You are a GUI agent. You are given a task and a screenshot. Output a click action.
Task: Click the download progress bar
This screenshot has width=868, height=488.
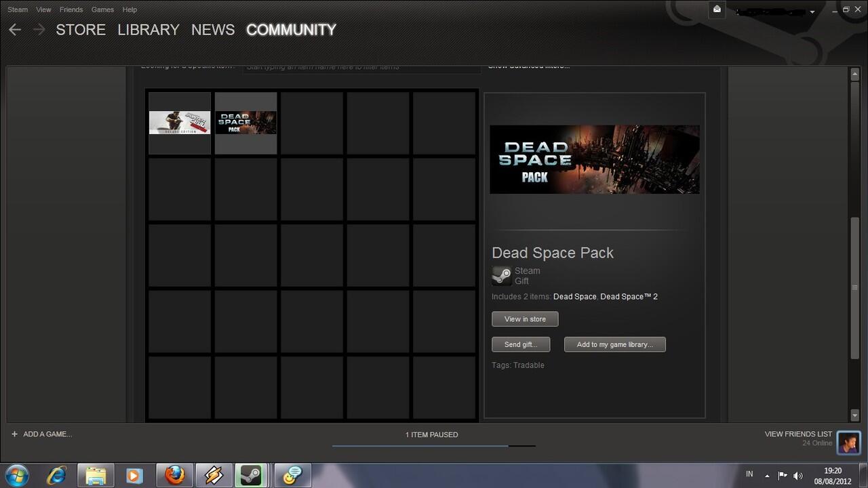(x=434, y=446)
